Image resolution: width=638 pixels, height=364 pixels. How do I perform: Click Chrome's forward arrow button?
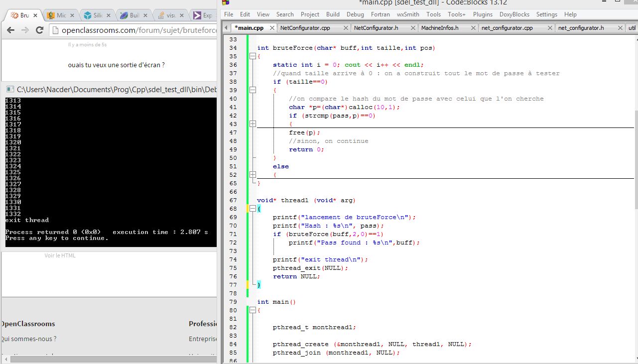[x=25, y=30]
